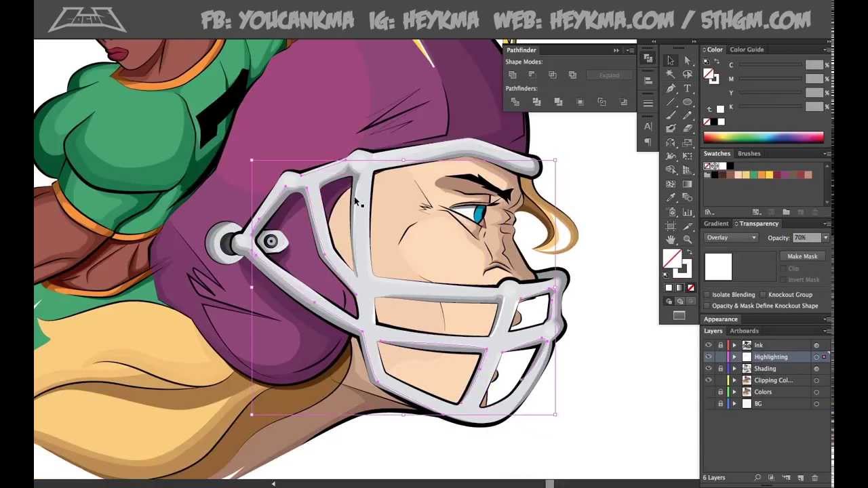
Task: Open the Character panel dock icon
Action: 648,126
